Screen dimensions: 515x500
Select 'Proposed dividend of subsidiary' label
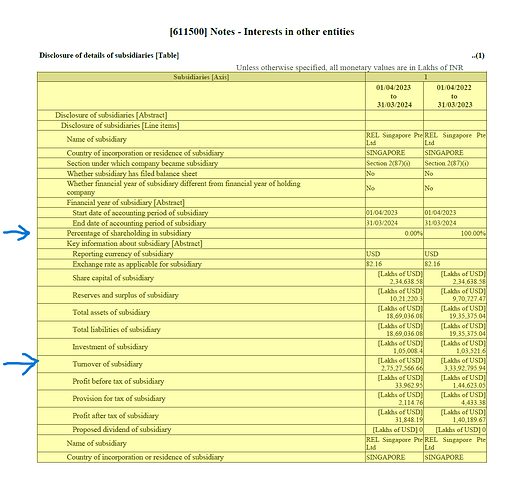tap(122, 430)
